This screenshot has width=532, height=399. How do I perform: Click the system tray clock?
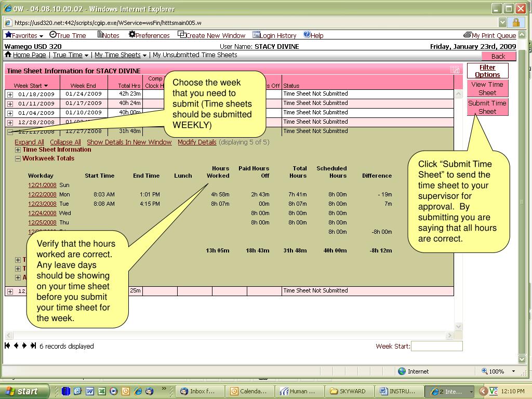click(513, 391)
